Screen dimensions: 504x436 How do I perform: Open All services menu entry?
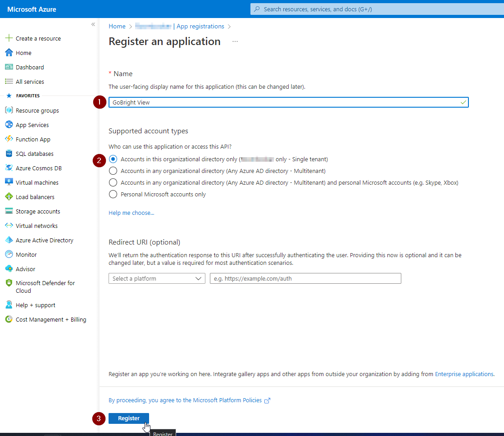pos(30,82)
